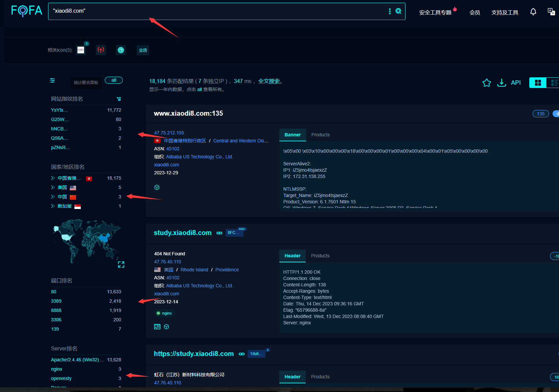
Task: Filter by port 8888
Action: [56, 310]
